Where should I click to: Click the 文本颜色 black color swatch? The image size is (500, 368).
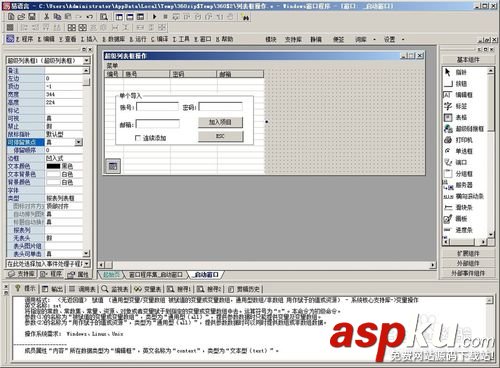(x=53, y=166)
